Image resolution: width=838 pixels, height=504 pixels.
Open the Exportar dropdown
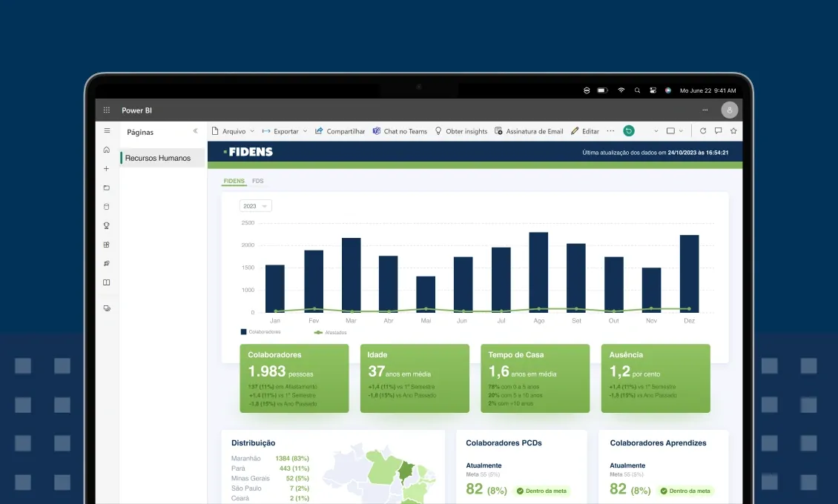point(284,131)
